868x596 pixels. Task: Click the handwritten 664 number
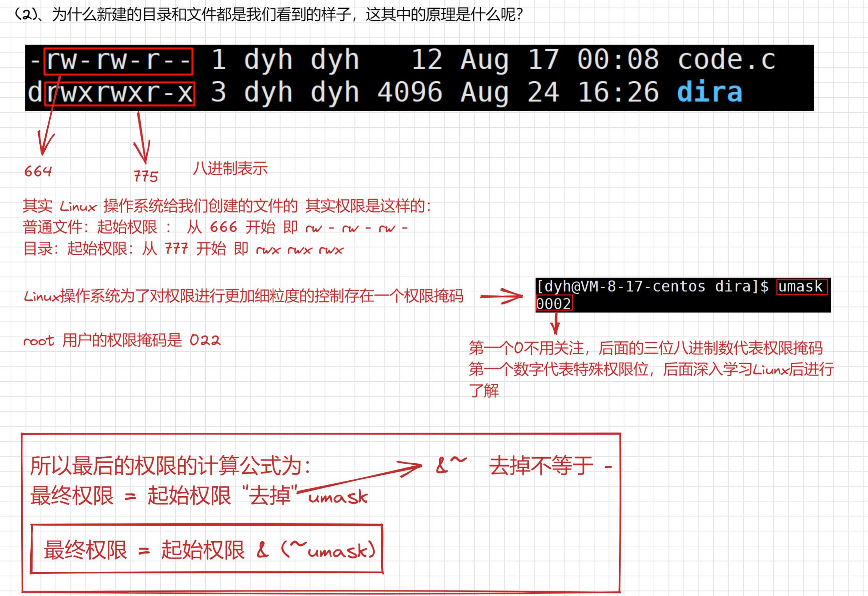tap(38, 171)
